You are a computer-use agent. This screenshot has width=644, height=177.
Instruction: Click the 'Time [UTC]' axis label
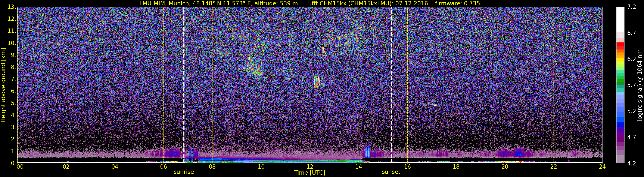tap(310, 173)
